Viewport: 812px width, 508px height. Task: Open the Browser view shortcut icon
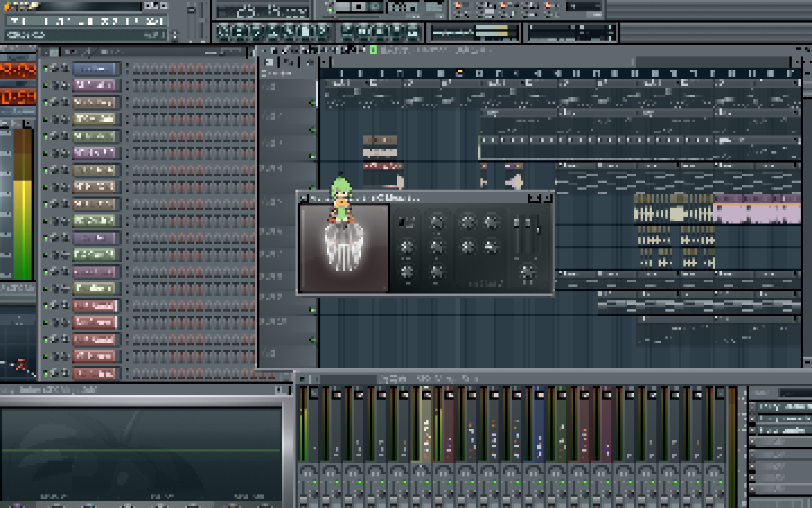coord(396,32)
